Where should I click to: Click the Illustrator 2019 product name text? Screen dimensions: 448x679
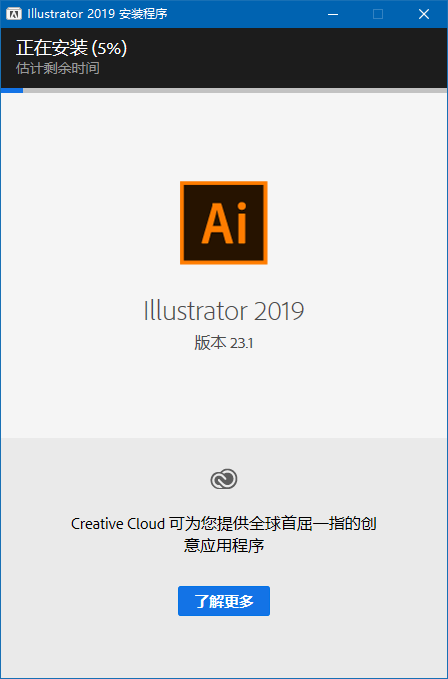[x=224, y=311]
